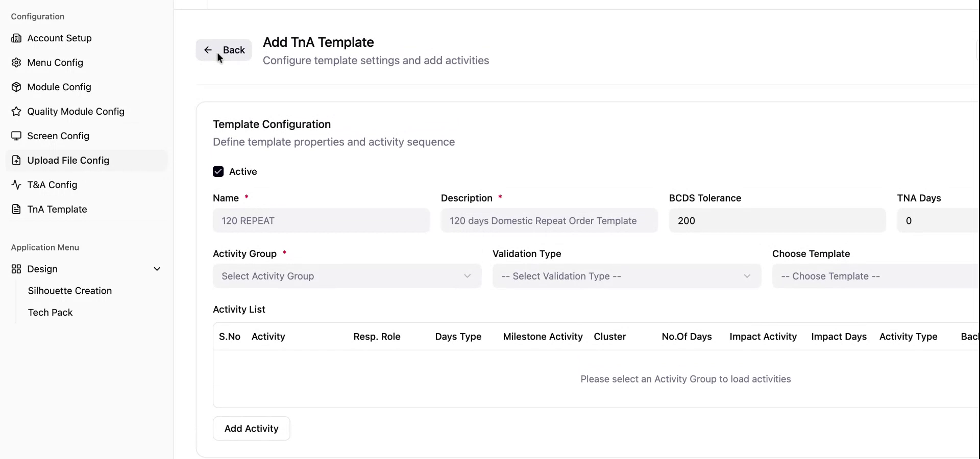Click the T&A Config activity icon

[16, 185]
